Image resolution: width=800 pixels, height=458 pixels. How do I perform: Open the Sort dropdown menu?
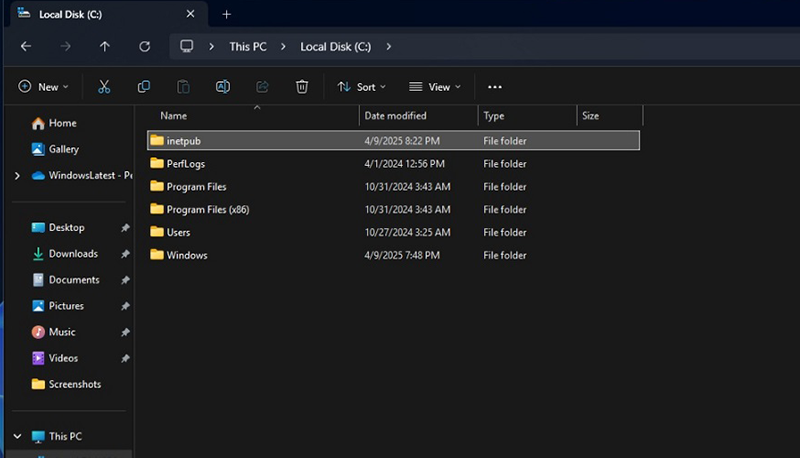click(361, 87)
